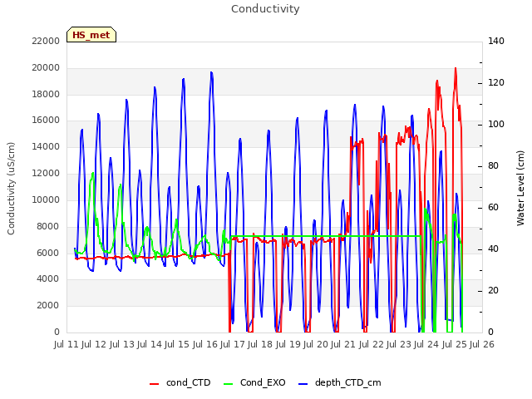532x399 pixels.
Task: Click the 12000 left axis tick label
Action: pos(46,174)
